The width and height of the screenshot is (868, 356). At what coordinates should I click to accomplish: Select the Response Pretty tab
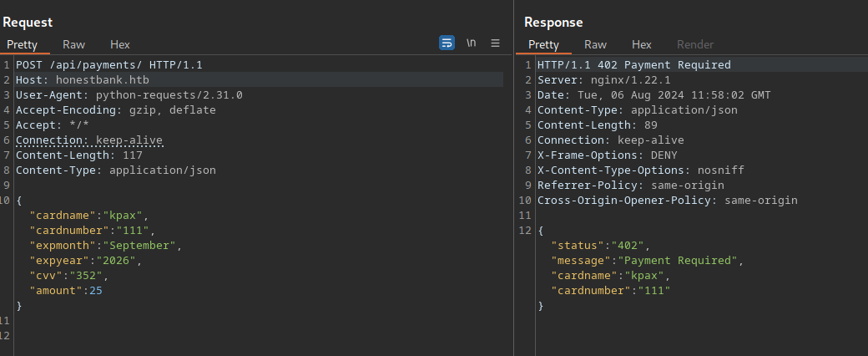(543, 44)
